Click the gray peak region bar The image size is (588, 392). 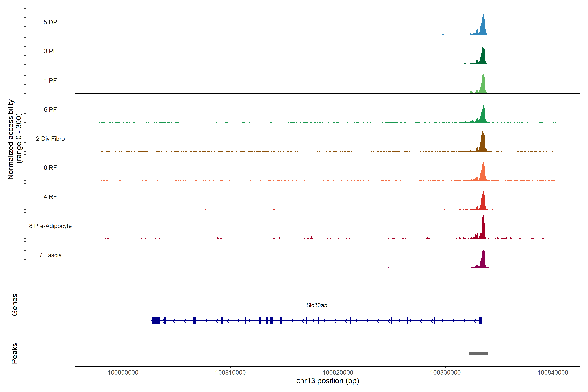(479, 353)
